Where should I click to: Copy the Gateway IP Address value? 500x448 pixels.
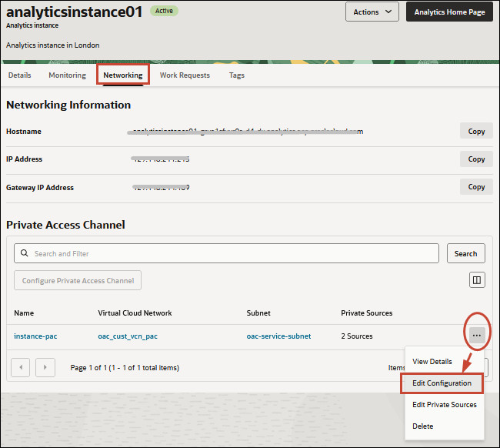click(x=476, y=187)
